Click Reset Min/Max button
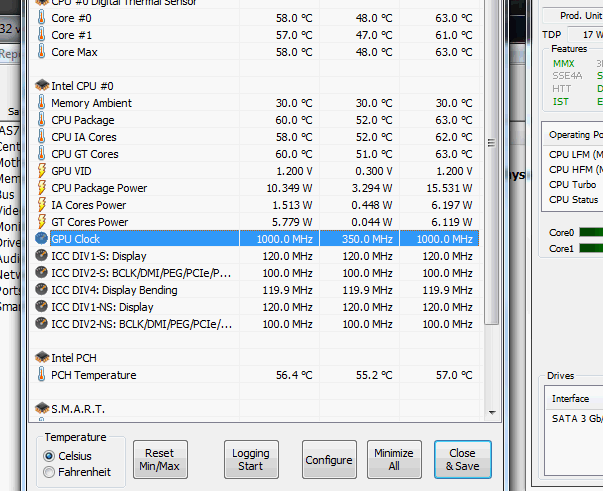The width and height of the screenshot is (603, 491). [160, 459]
